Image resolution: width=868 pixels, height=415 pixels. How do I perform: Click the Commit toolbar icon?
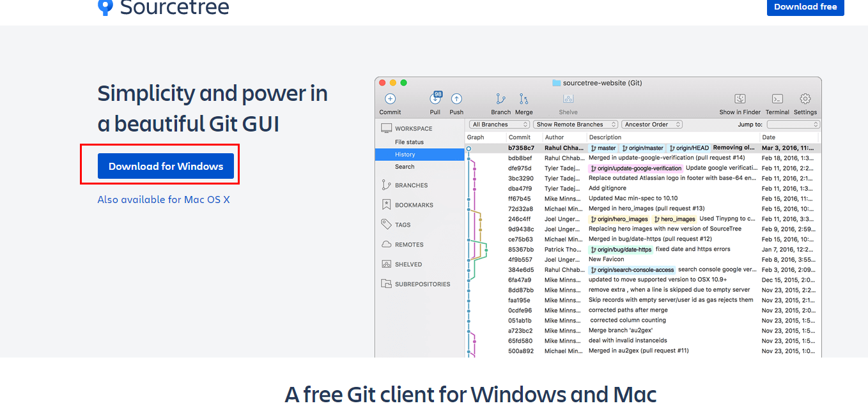point(390,99)
